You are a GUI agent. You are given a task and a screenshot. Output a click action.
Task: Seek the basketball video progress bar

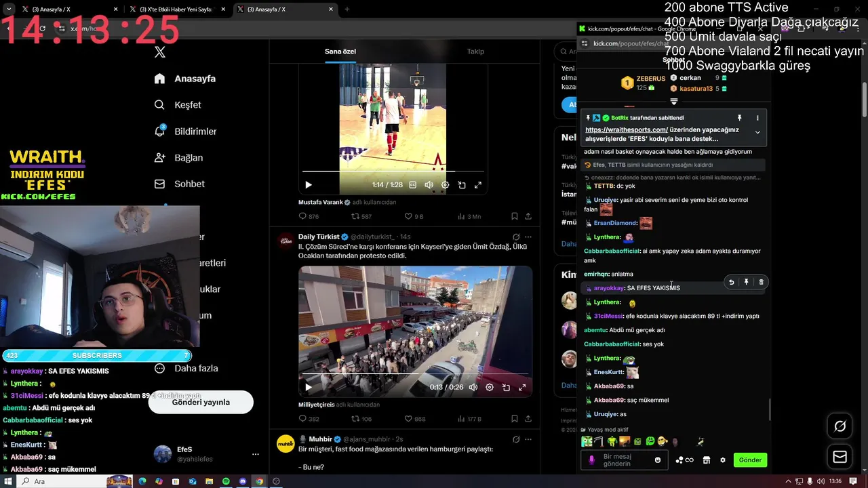[x=393, y=171]
